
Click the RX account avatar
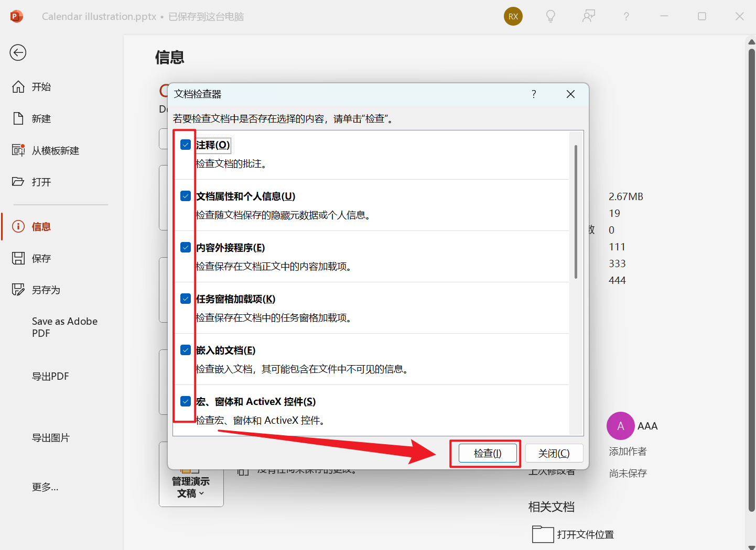(513, 16)
